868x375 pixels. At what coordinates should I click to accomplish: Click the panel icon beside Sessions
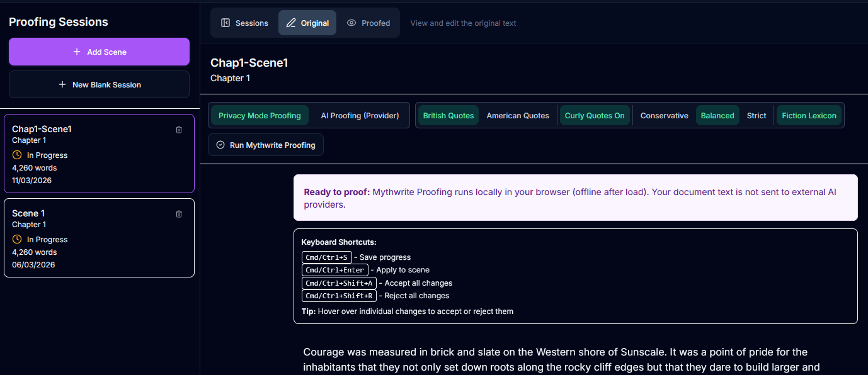click(x=226, y=23)
